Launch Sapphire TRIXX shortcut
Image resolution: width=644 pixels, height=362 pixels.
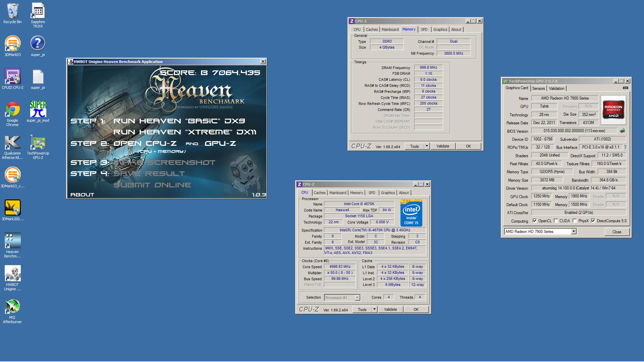point(38,15)
